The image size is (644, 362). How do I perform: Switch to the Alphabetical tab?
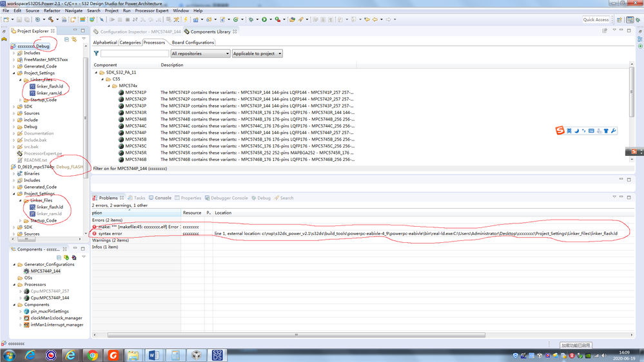(x=104, y=43)
